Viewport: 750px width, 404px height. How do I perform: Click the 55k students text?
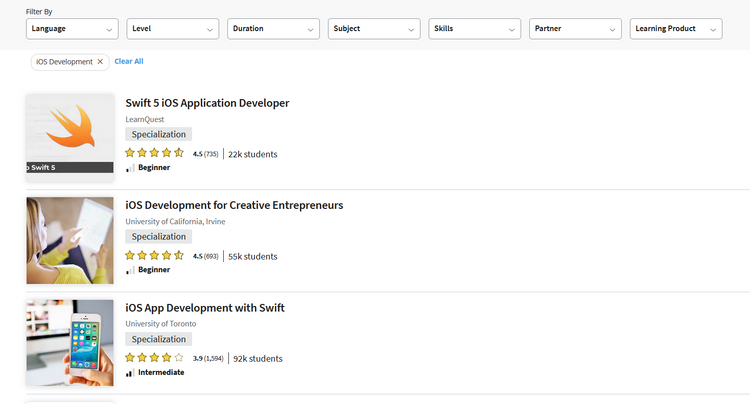click(253, 257)
